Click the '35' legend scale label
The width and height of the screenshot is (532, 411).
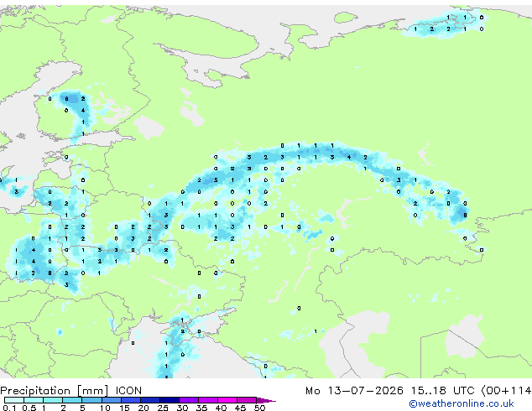pos(201,408)
